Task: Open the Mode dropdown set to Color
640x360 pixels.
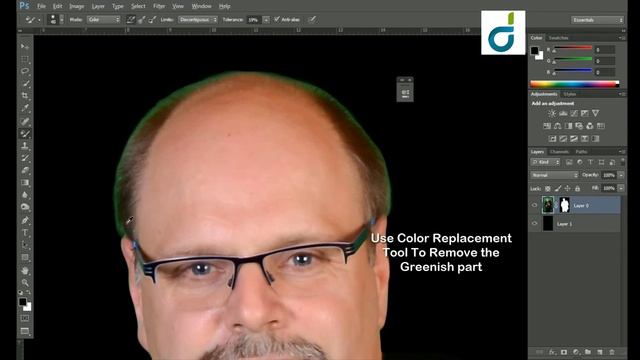Action: pyautogui.click(x=104, y=19)
